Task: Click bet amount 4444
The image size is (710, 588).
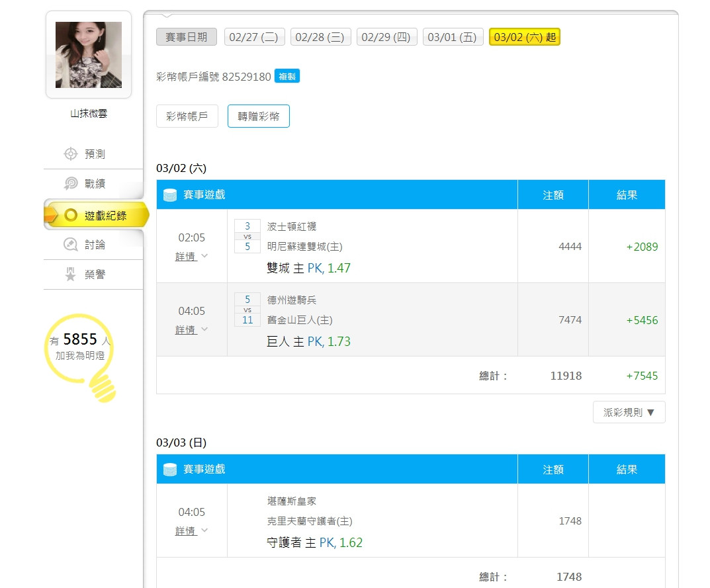Action: click(x=570, y=247)
